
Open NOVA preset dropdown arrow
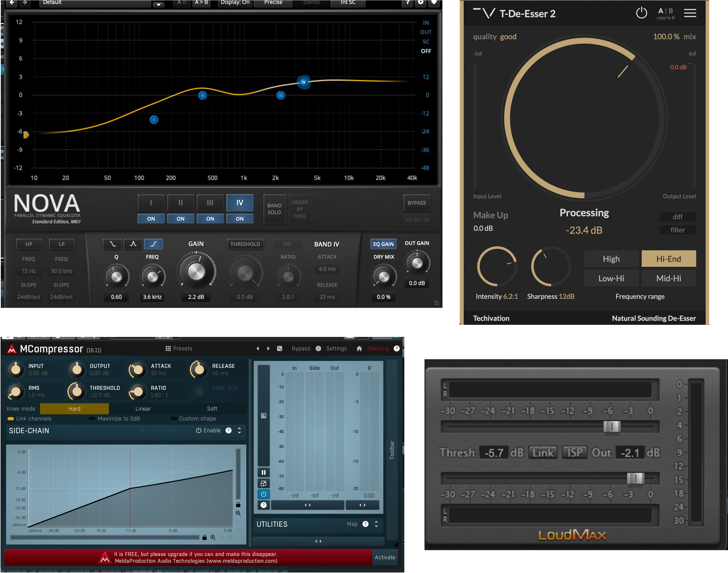158,4
